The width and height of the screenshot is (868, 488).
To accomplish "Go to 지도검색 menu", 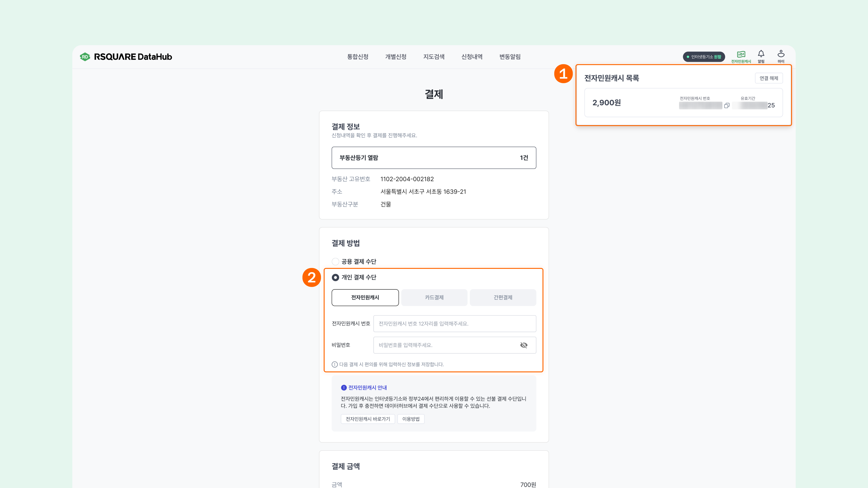I will tap(434, 56).
